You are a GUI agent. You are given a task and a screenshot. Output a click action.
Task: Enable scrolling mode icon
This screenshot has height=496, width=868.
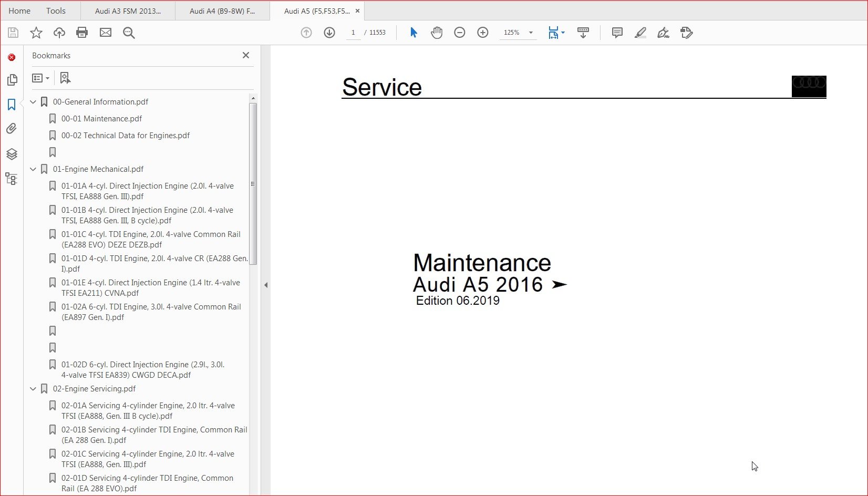(x=583, y=33)
